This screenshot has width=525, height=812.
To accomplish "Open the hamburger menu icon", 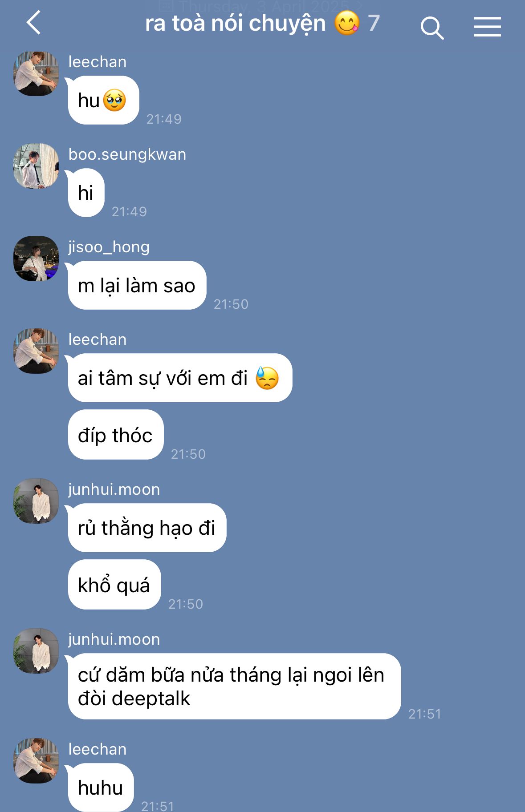I will pos(487,27).
